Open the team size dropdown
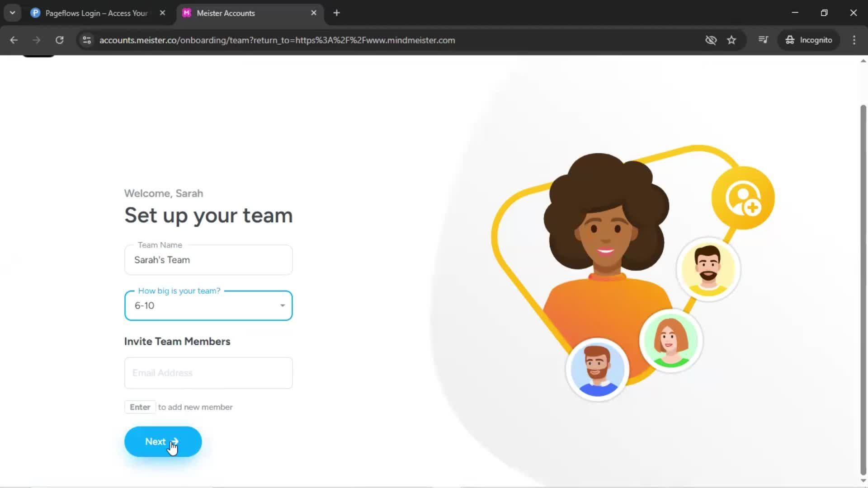The height and width of the screenshot is (488, 868). (208, 305)
